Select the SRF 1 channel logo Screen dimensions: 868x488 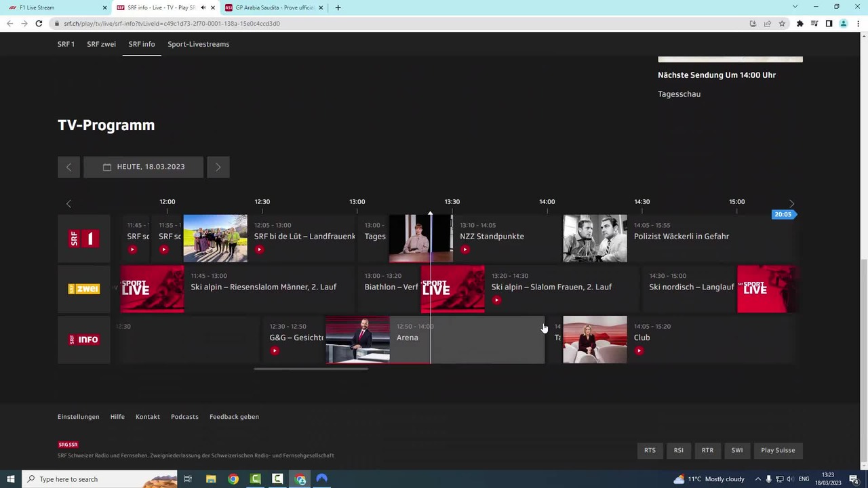coord(84,239)
